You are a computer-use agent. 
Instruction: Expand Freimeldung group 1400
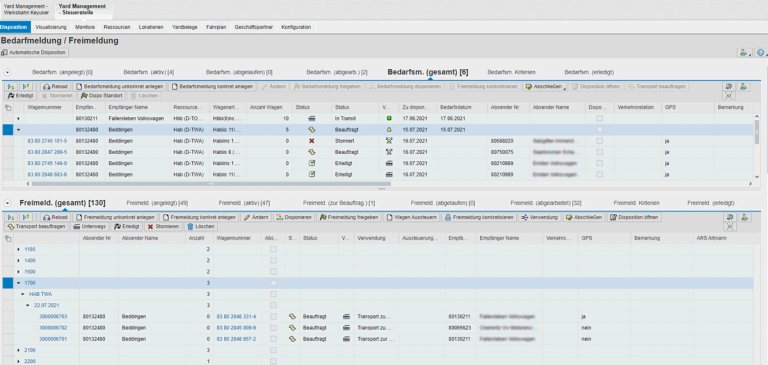19,261
